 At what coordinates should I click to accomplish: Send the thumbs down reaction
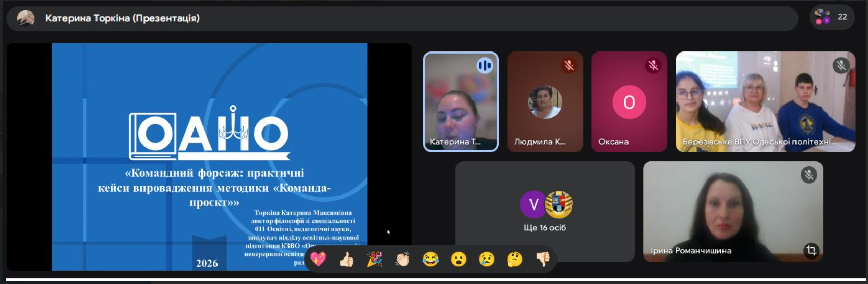point(543,260)
